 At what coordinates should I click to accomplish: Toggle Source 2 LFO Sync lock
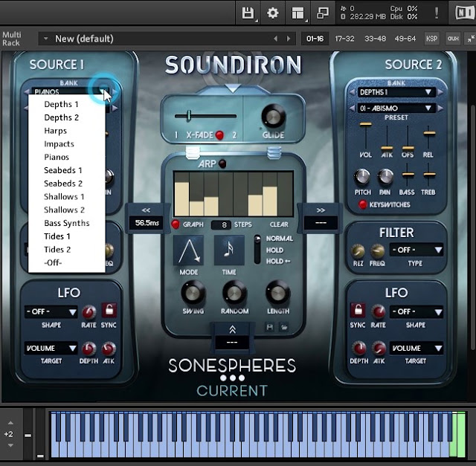[x=358, y=311]
